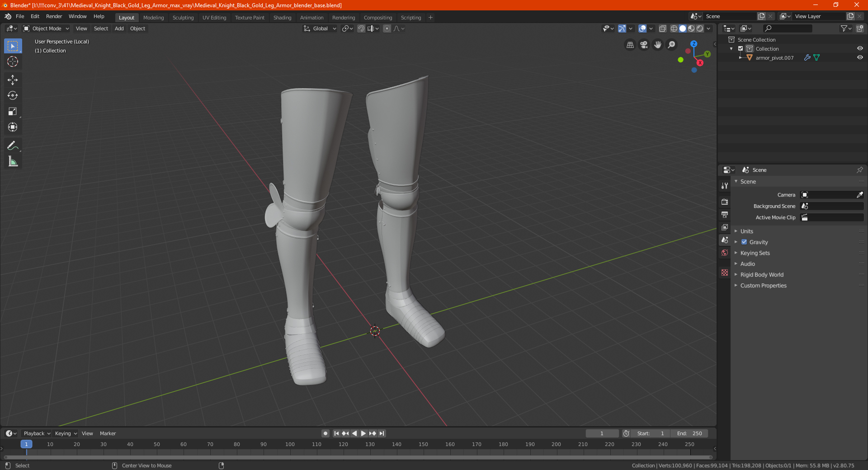Open the Tool properties tab
The image size is (868, 470).
[x=725, y=186]
